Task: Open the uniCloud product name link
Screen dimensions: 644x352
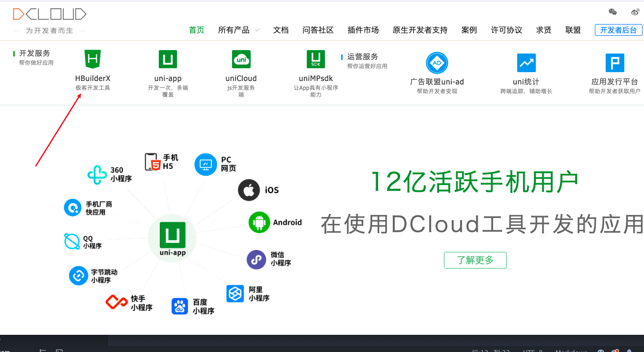Action: pyautogui.click(x=241, y=79)
